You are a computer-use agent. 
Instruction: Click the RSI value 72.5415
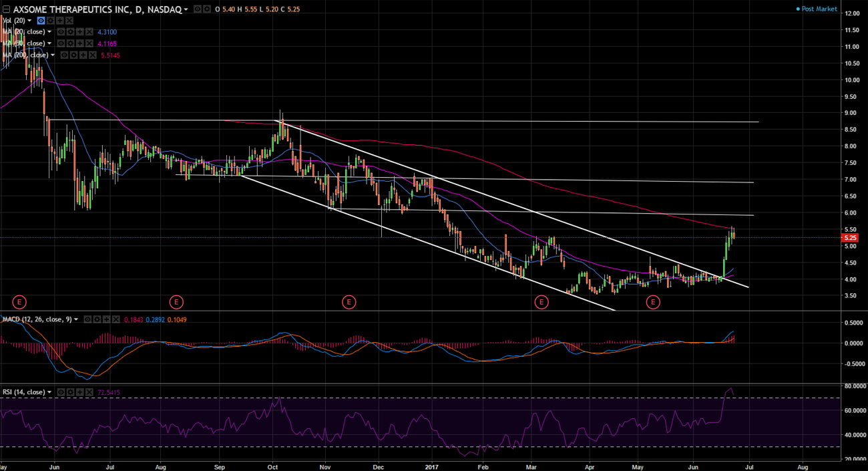point(108,392)
